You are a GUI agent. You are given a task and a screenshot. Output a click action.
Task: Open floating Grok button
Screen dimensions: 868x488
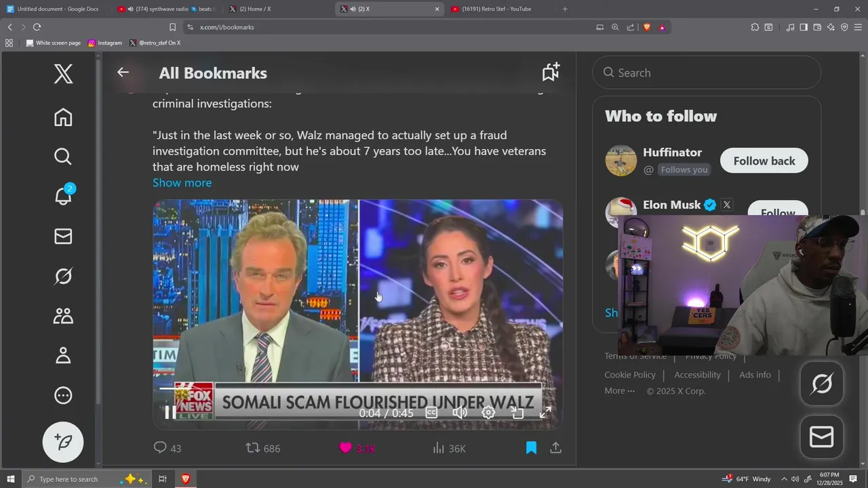(x=822, y=384)
